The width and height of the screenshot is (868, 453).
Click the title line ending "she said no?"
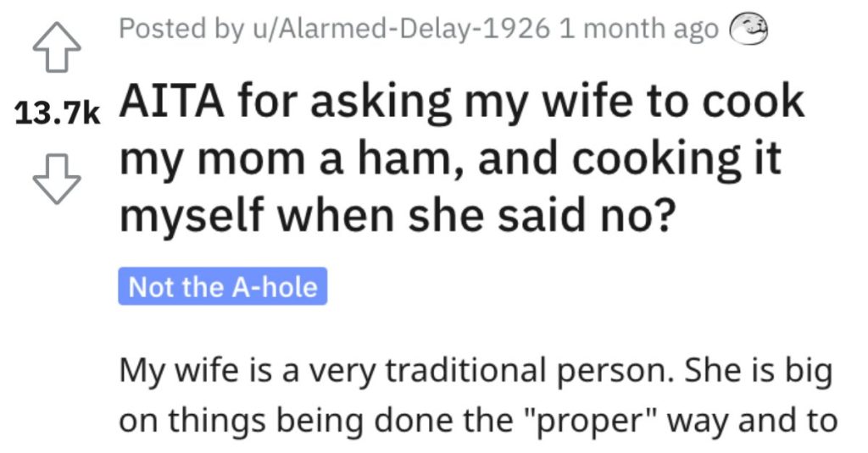[398, 217]
